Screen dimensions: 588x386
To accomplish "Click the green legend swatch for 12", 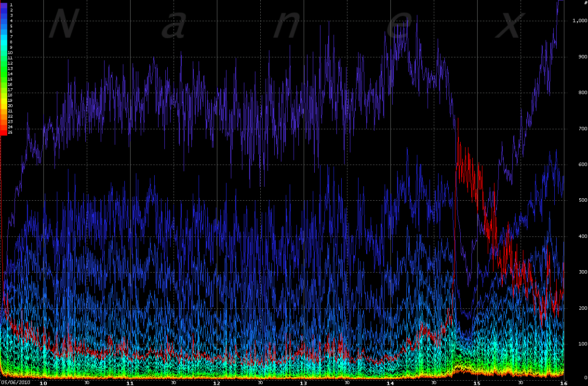I will 3,63.
